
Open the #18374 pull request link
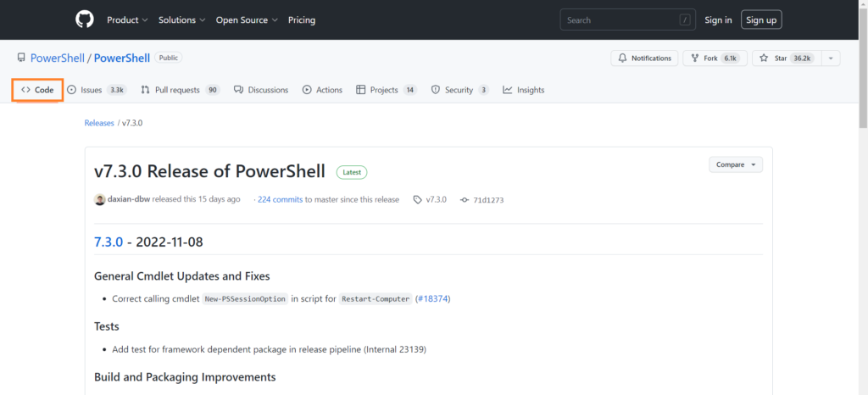point(434,298)
